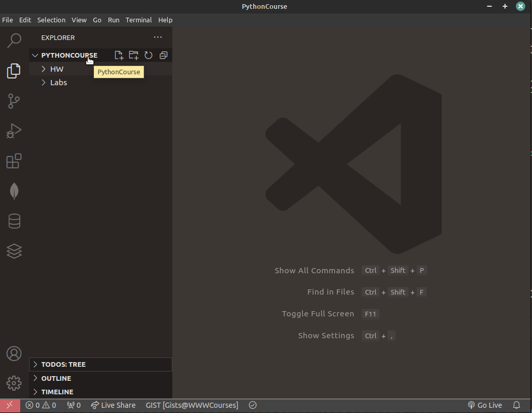Image resolution: width=532 pixels, height=413 pixels.
Task: Open the Manage gear icon
Action: [14, 383]
